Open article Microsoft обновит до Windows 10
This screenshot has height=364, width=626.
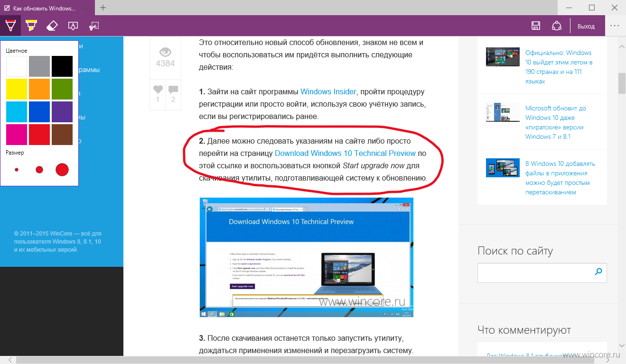[556, 122]
